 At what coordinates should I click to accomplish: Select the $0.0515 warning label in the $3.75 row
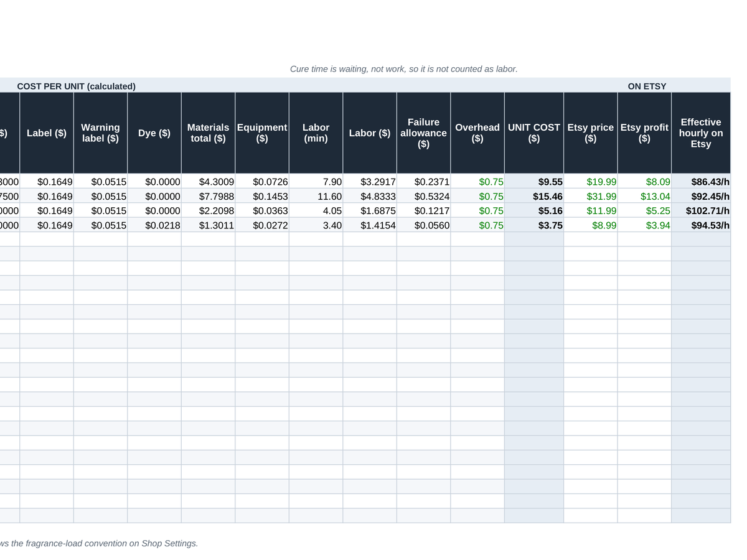click(x=100, y=225)
